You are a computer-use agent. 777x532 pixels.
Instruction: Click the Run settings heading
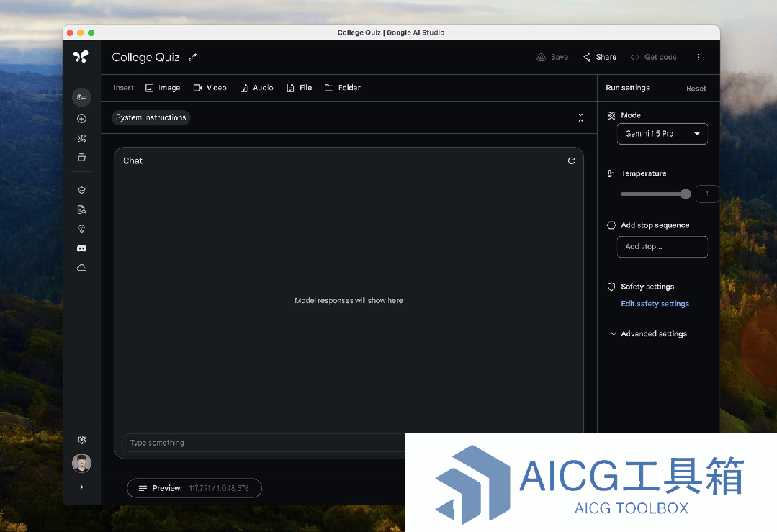(x=627, y=88)
